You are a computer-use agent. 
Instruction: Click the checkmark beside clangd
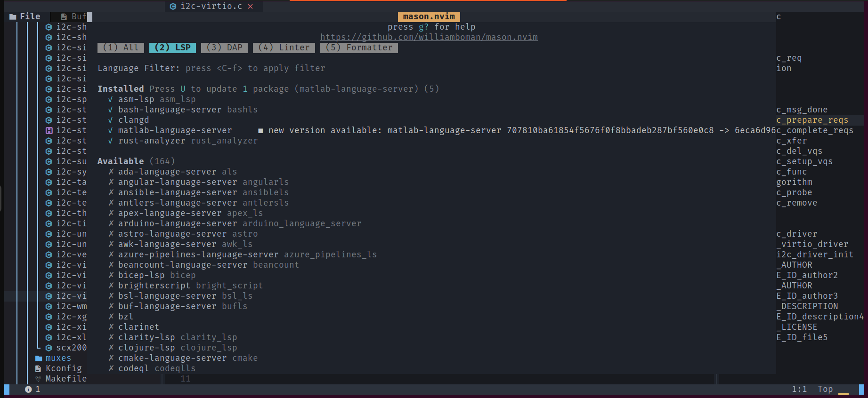click(x=111, y=120)
